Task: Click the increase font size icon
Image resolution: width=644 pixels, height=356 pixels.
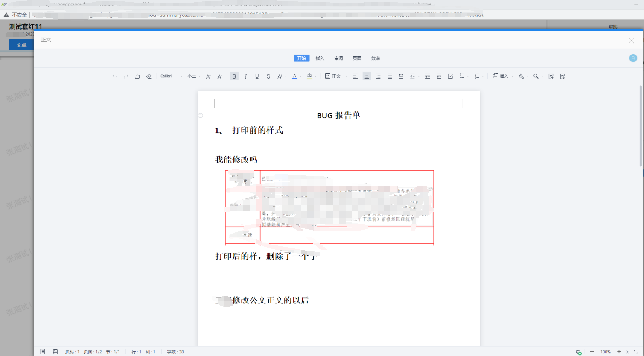Action: pos(208,76)
